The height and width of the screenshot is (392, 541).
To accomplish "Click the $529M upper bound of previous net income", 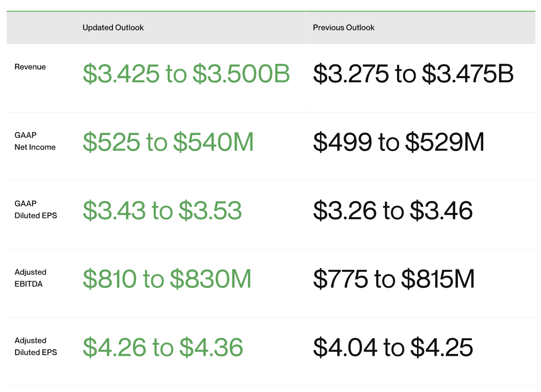I will (445, 142).
